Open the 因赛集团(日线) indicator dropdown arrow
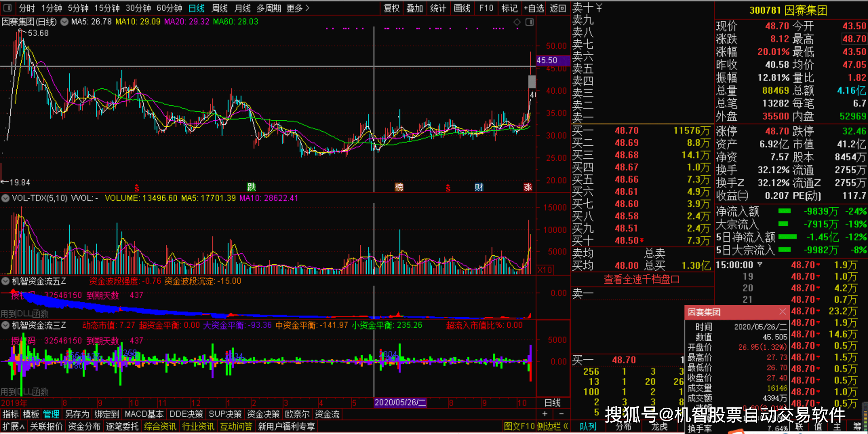The image size is (868, 434). tap(65, 22)
